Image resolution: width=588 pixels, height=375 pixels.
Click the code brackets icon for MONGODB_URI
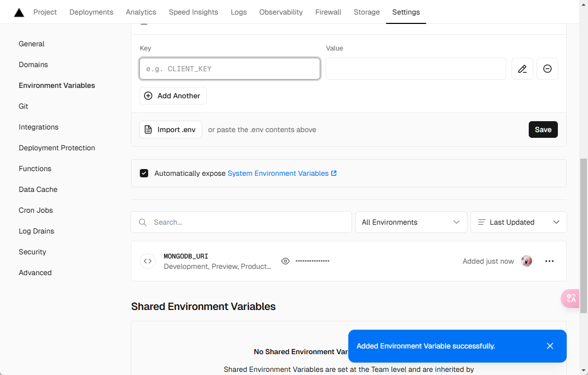[148, 261]
